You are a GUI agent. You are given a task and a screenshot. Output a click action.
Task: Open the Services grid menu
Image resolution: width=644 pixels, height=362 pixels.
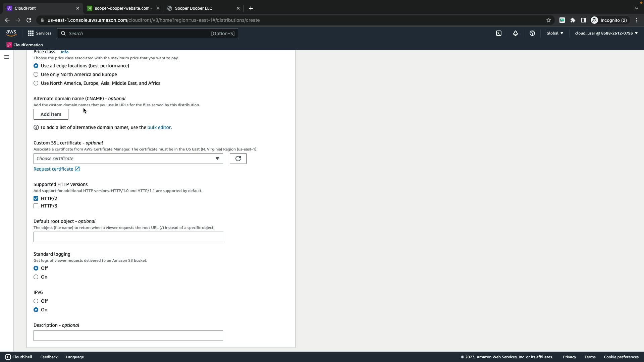[39, 33]
